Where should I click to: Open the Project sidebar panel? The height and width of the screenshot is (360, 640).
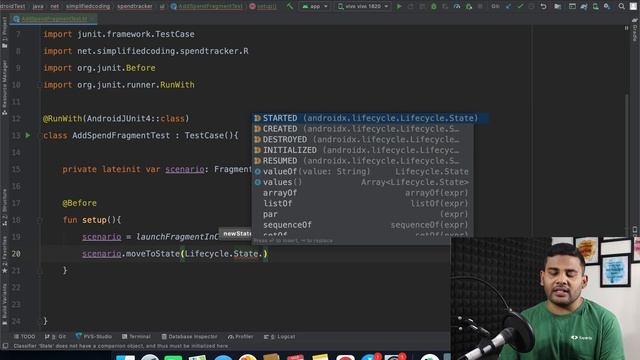click(x=4, y=33)
